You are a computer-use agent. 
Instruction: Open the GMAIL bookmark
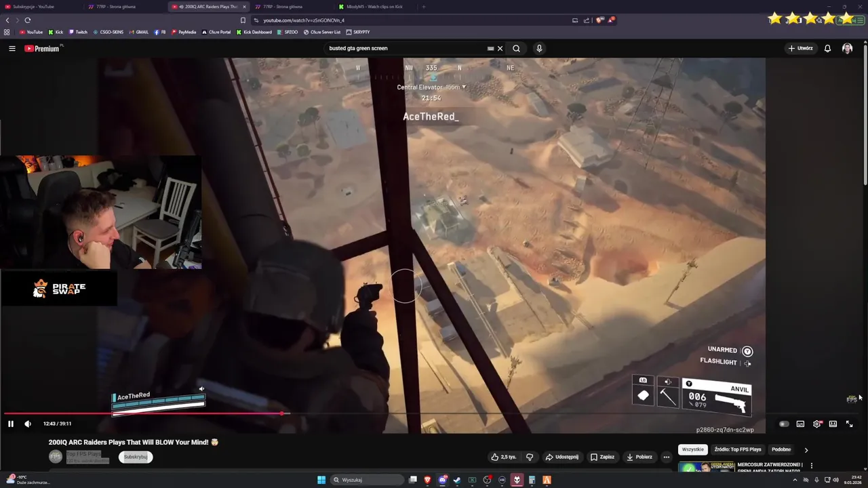(x=139, y=32)
